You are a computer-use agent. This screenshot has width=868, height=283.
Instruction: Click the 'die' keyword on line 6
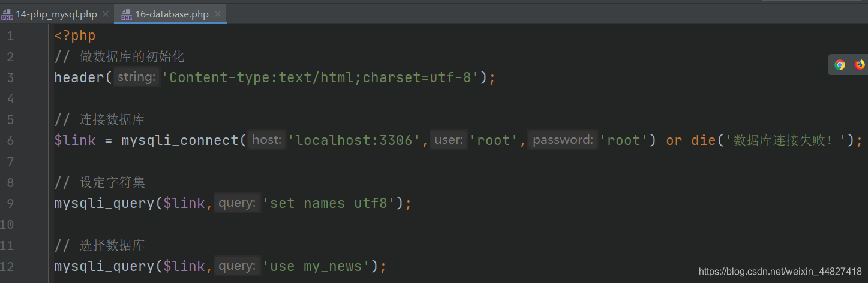click(x=704, y=141)
